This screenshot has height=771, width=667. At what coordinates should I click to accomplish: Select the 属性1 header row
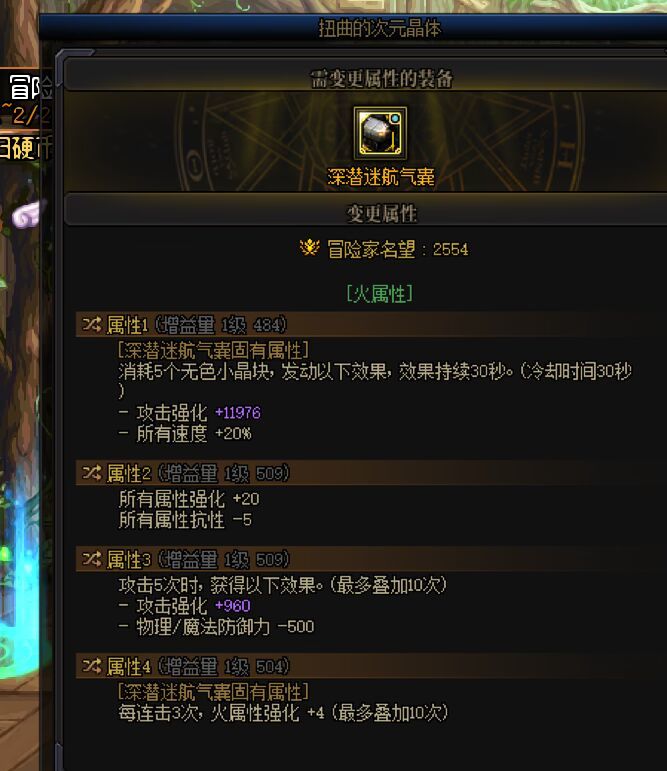(371, 324)
